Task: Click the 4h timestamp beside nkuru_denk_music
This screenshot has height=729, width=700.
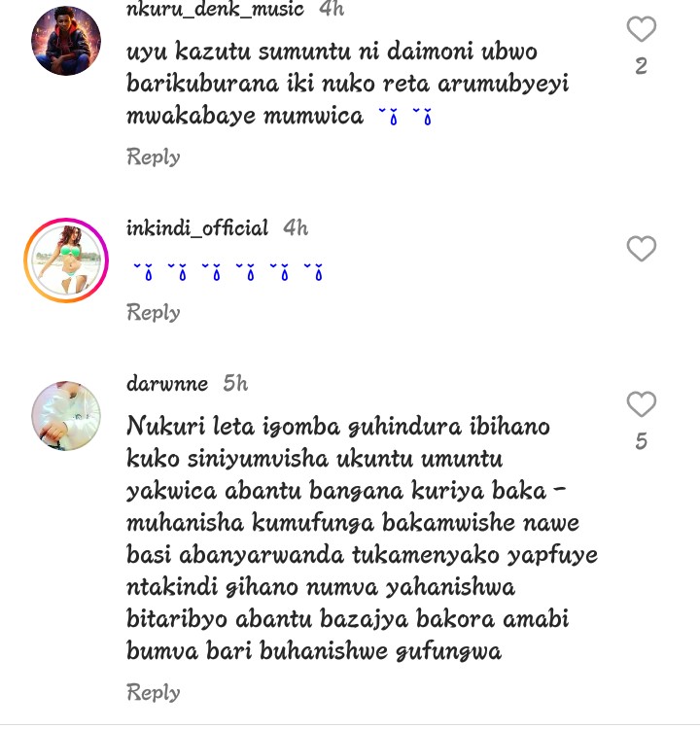Action: 332,9
